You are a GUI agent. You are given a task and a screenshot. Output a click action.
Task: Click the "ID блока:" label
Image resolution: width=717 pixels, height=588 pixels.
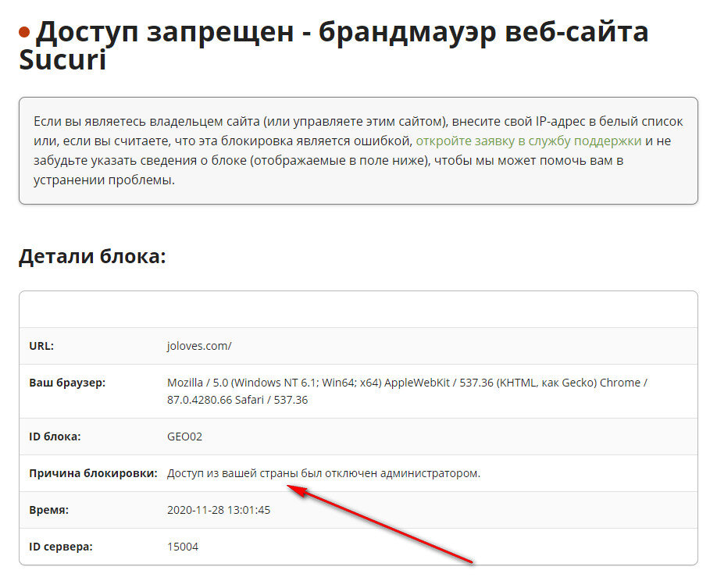[55, 437]
